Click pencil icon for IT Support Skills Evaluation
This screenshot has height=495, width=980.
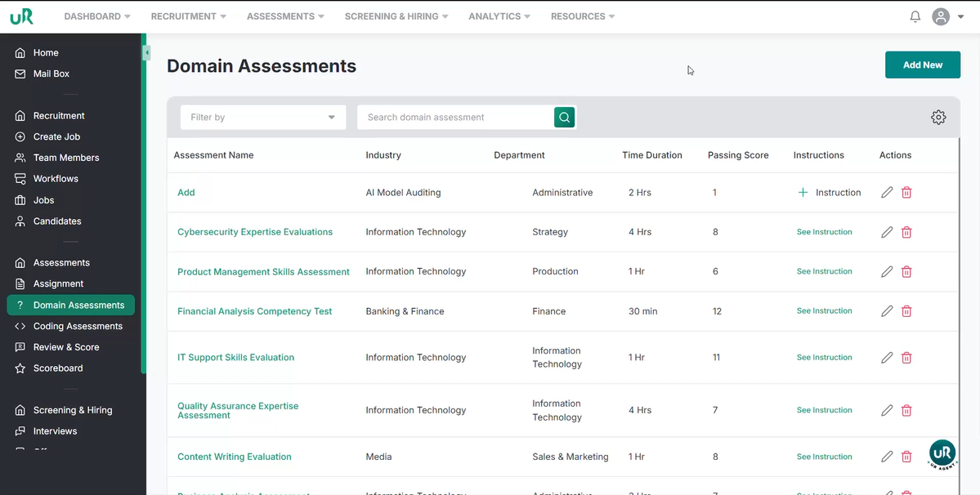[x=887, y=358]
